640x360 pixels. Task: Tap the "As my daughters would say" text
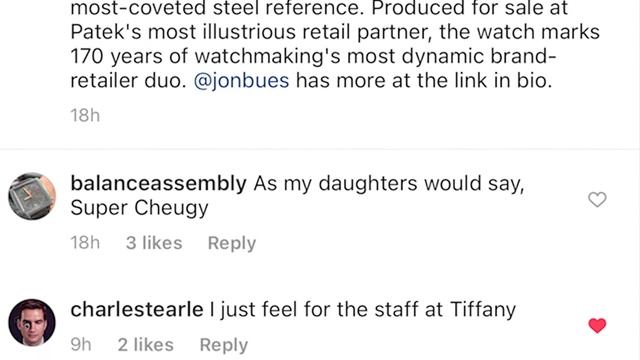389,183
